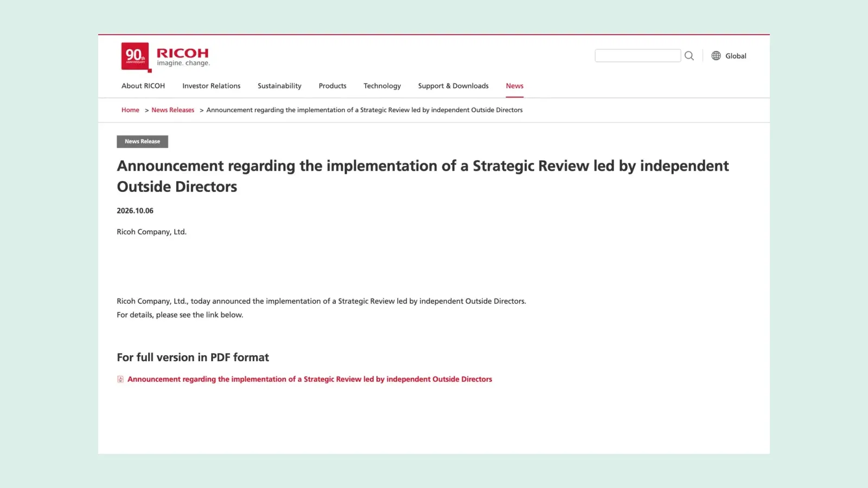
Task: Click the main announcement headline
Action: coord(423,176)
